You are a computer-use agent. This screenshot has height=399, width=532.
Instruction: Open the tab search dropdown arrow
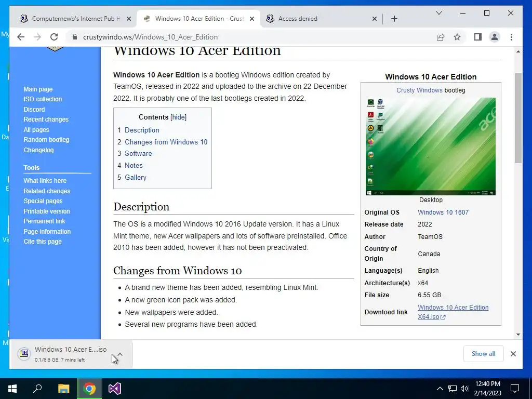tap(438, 13)
